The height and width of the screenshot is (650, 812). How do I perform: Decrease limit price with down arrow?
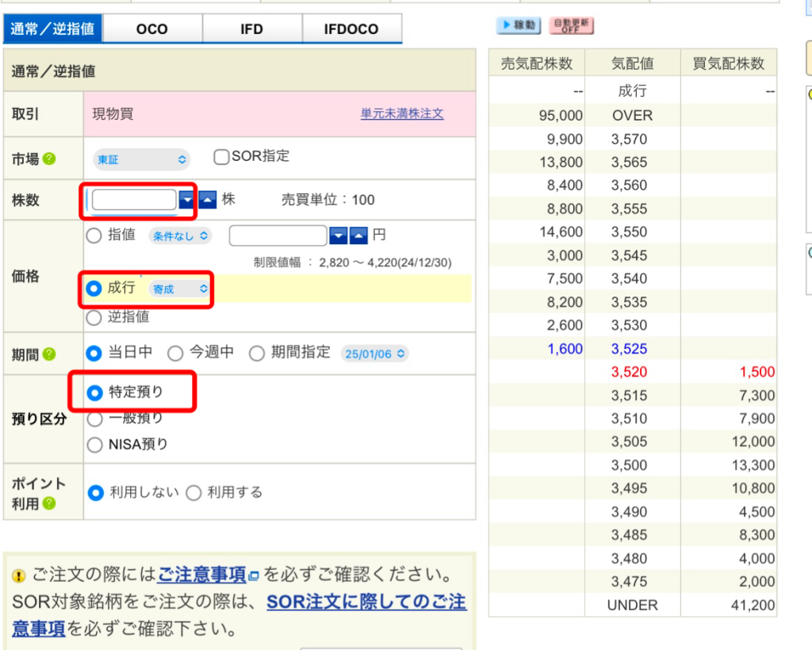(x=338, y=235)
